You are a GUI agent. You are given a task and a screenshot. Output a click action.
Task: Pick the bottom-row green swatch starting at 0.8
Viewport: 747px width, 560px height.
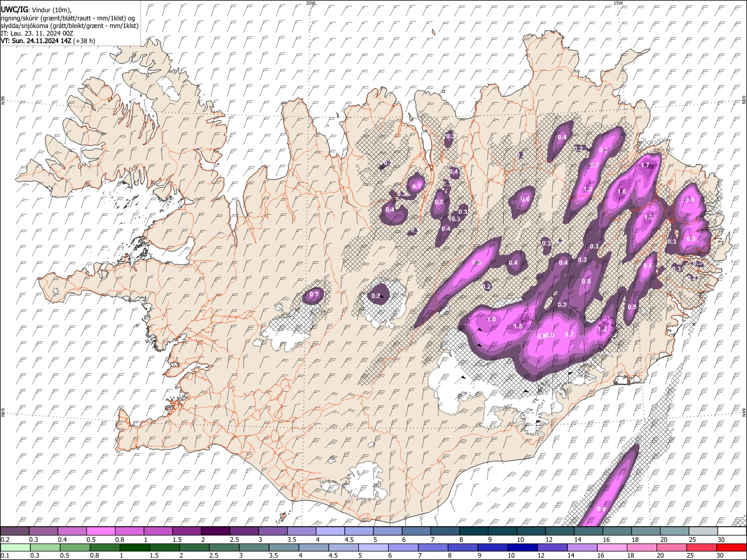click(104, 547)
